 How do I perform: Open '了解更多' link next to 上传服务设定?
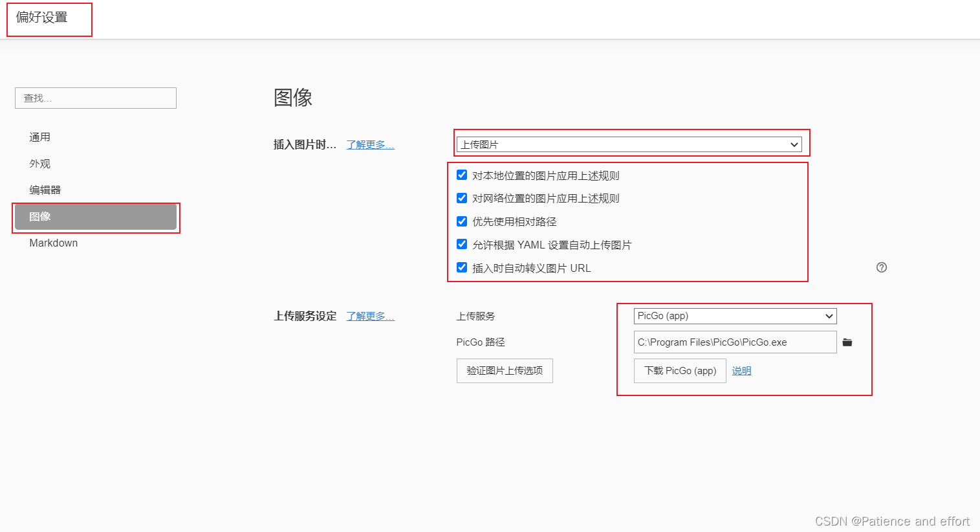[370, 316]
